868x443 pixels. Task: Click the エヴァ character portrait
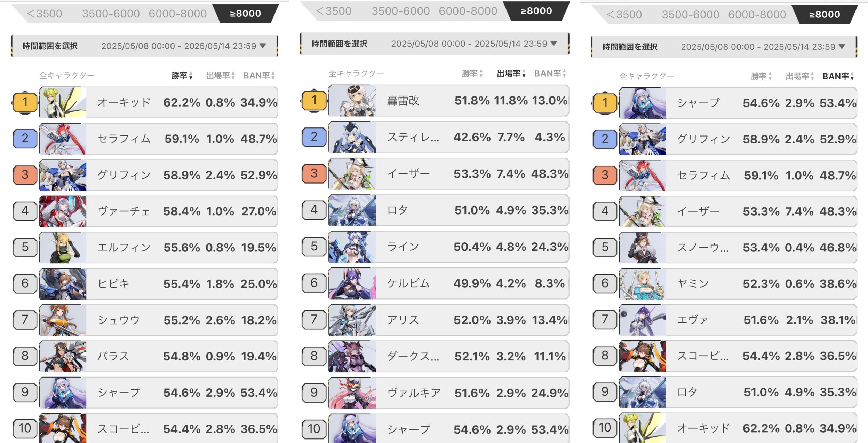643,320
